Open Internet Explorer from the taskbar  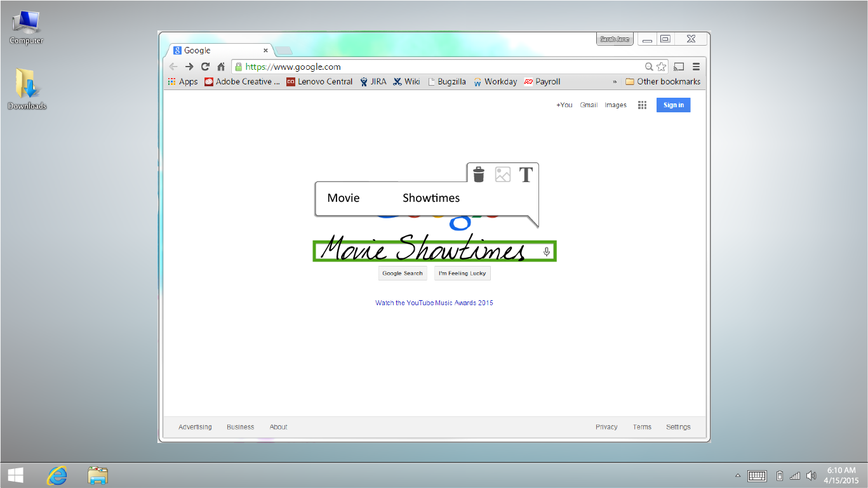tap(57, 475)
